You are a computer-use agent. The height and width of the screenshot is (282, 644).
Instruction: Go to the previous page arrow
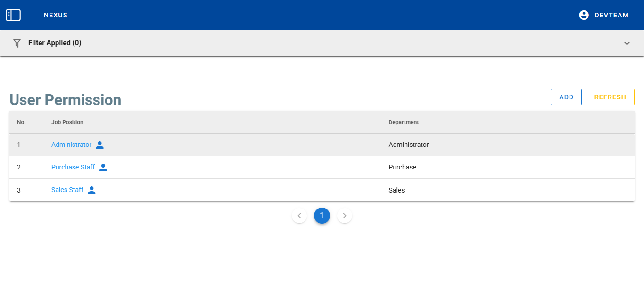coord(299,216)
